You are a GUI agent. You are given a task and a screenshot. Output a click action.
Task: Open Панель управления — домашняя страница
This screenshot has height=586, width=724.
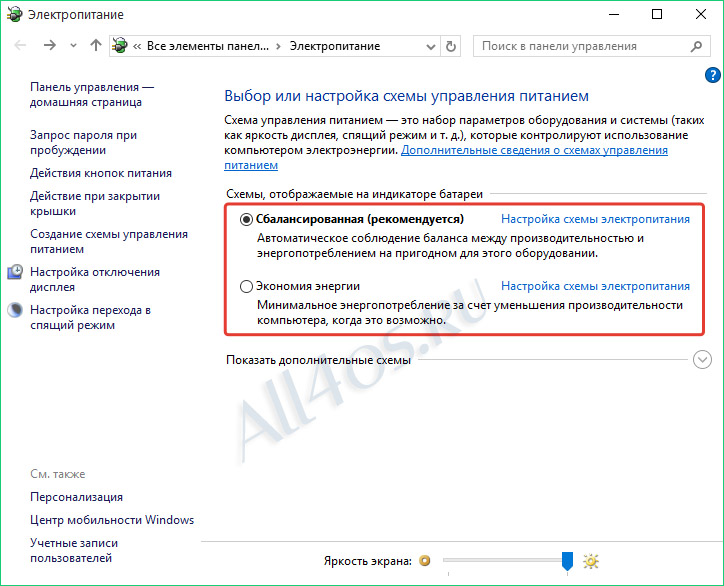(x=91, y=95)
